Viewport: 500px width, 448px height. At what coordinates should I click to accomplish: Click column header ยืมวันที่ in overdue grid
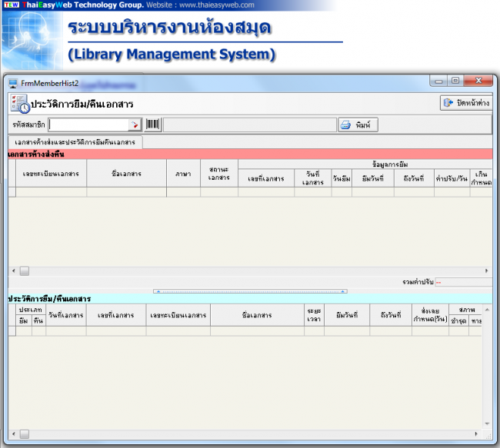pos(373,178)
